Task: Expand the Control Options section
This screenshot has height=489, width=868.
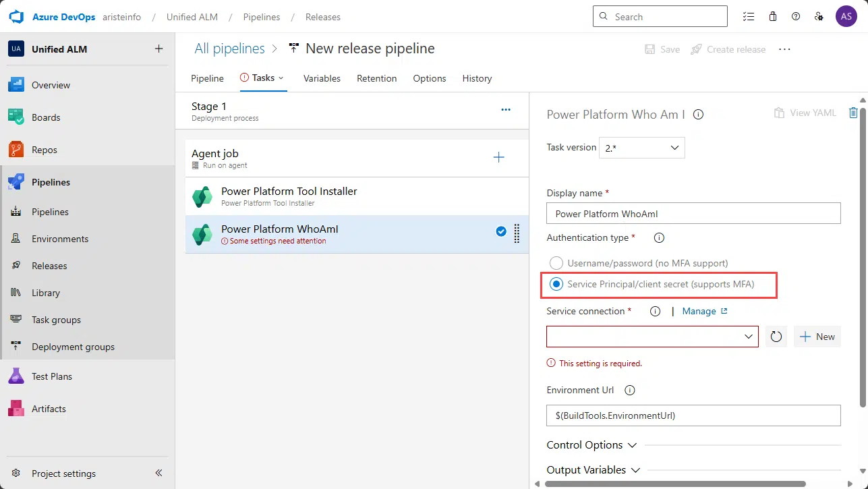Action: coord(591,445)
